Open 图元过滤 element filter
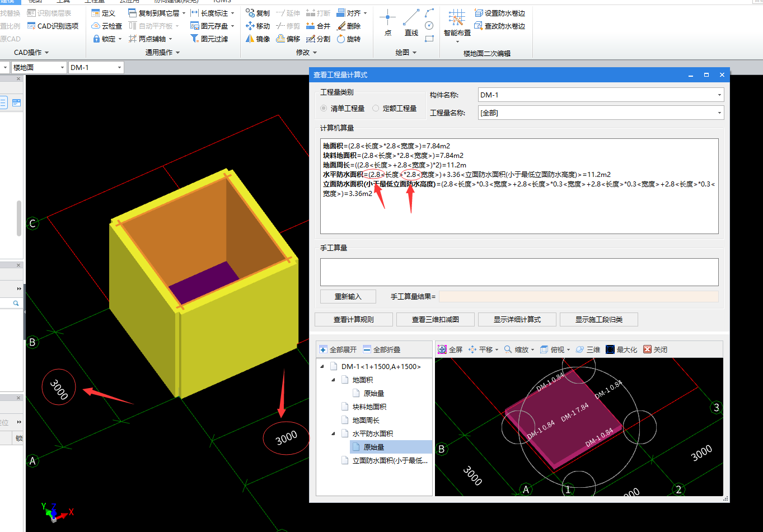 209,39
